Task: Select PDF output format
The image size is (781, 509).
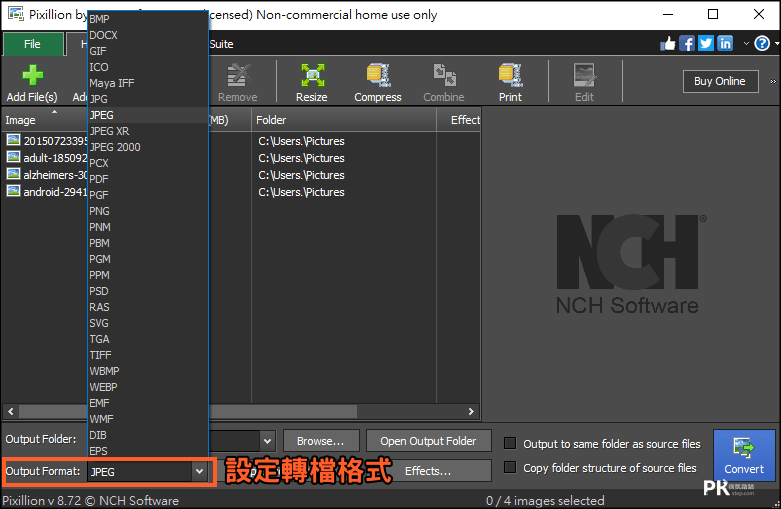Action: click(148, 179)
